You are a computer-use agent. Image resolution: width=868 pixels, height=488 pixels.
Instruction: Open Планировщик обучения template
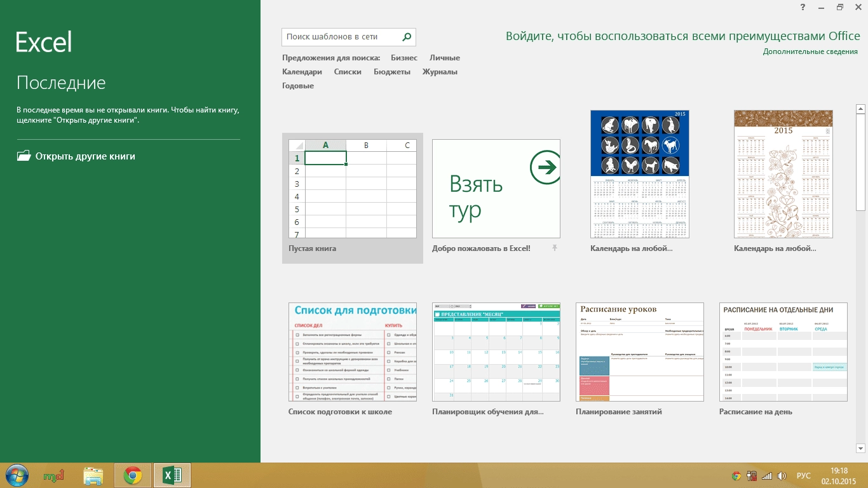point(496,352)
